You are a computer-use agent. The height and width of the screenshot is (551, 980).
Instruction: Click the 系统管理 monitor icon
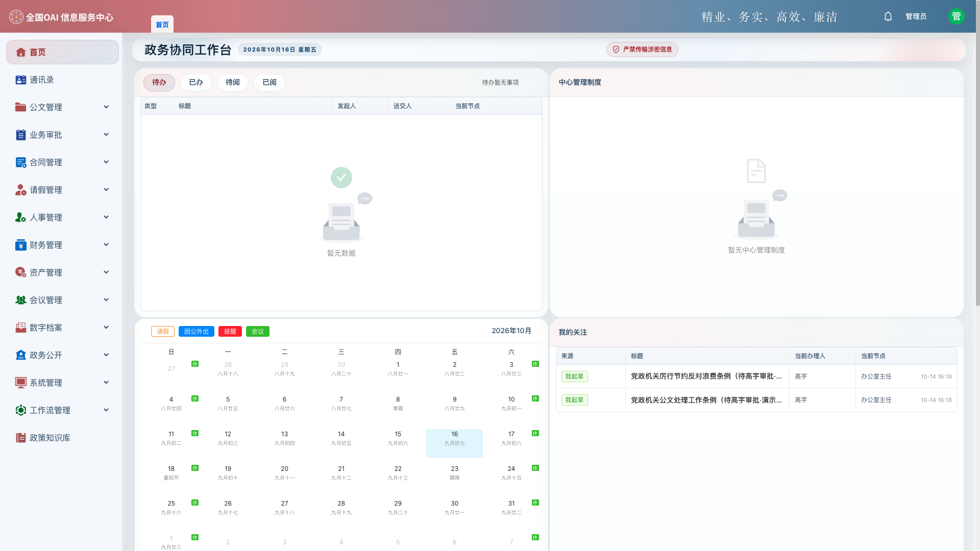(x=21, y=383)
